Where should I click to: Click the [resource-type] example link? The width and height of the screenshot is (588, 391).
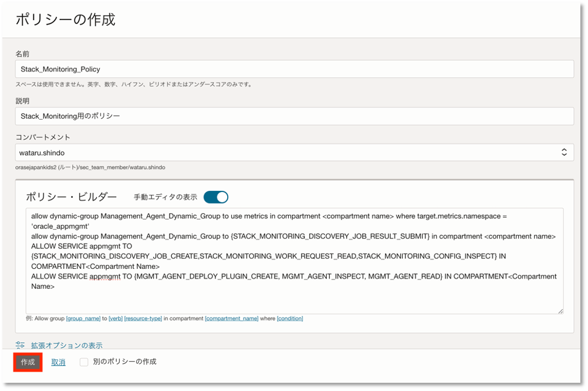tap(143, 319)
